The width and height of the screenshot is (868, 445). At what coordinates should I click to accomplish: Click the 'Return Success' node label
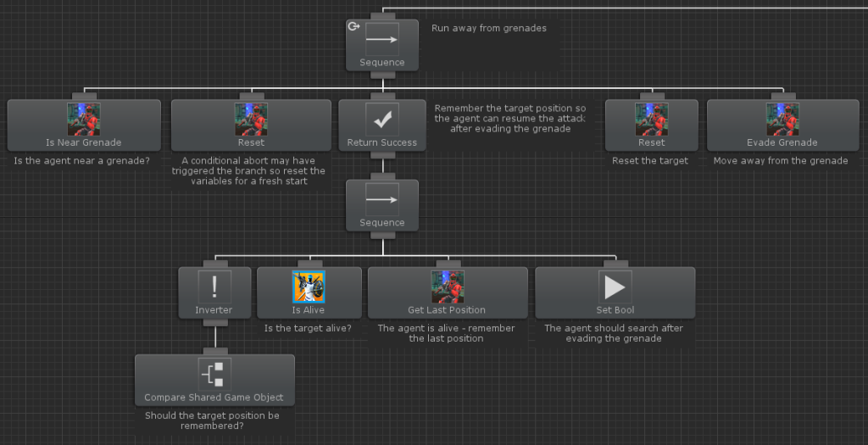click(x=382, y=142)
